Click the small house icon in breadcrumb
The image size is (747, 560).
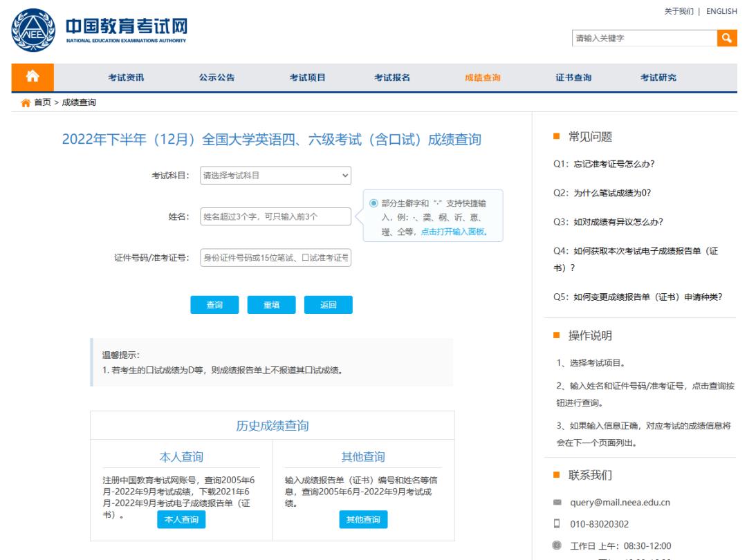tap(26, 103)
